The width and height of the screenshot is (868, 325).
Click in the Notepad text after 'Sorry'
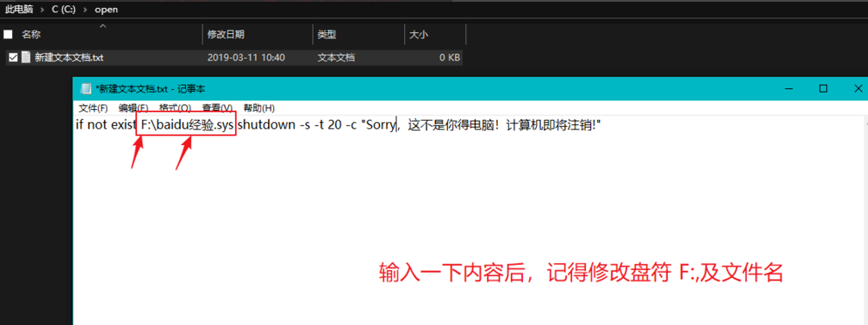tap(396, 125)
